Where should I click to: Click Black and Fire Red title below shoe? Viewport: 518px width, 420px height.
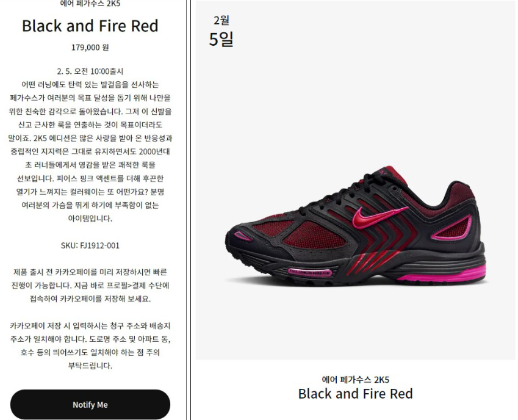pos(356,394)
